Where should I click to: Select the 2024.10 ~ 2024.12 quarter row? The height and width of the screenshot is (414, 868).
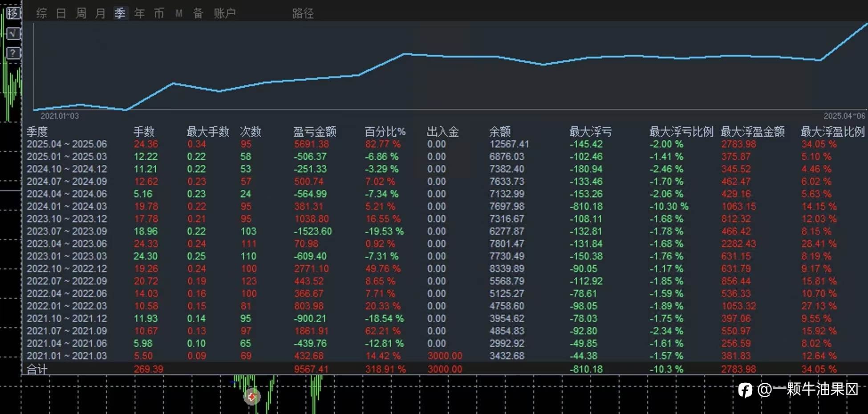pyautogui.click(x=444, y=169)
